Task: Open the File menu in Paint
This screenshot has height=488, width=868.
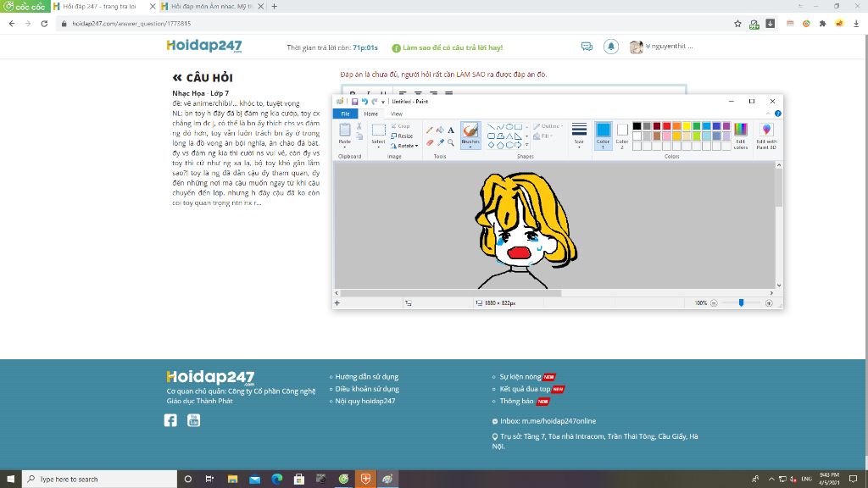Action: pos(345,114)
